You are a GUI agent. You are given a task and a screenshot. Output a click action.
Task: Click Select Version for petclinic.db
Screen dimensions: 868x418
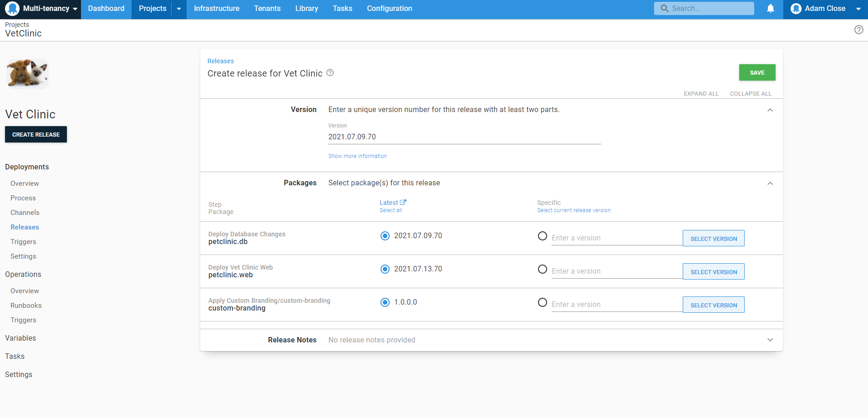(713, 239)
